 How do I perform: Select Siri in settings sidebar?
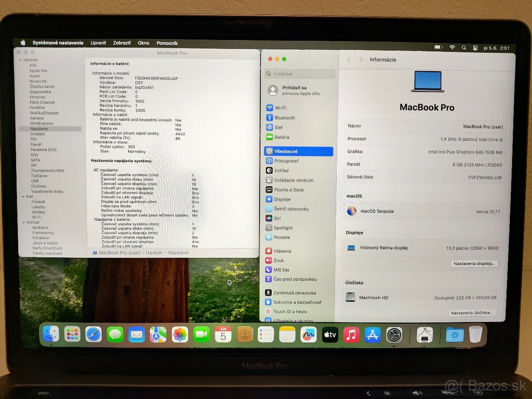[299, 218]
